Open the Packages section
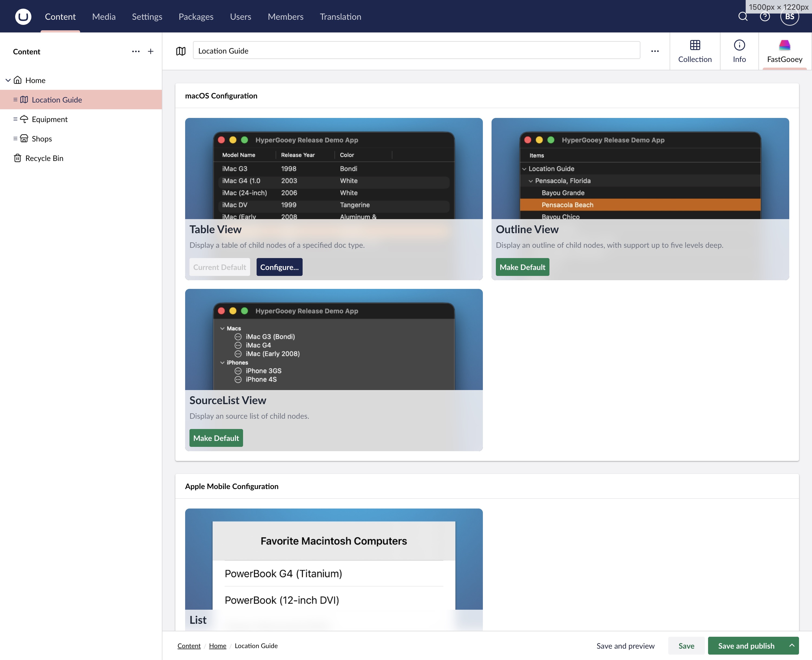Viewport: 812px width, 660px height. coord(196,17)
